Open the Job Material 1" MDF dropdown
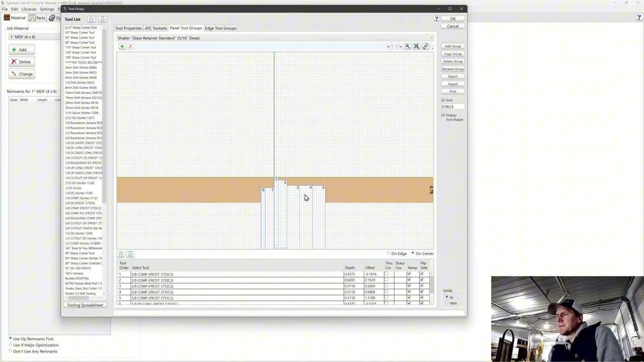The height and width of the screenshot is (362, 644). coord(34,37)
